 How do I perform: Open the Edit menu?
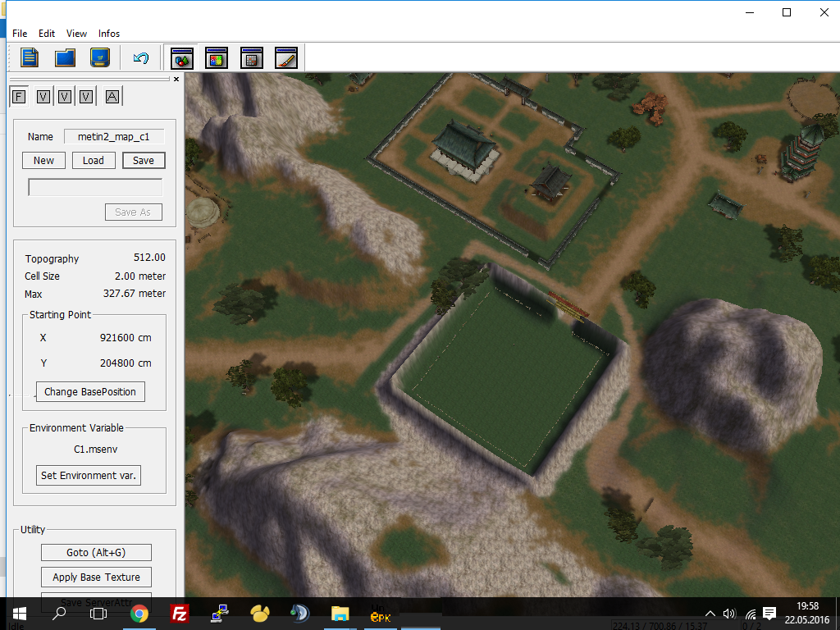[47, 33]
